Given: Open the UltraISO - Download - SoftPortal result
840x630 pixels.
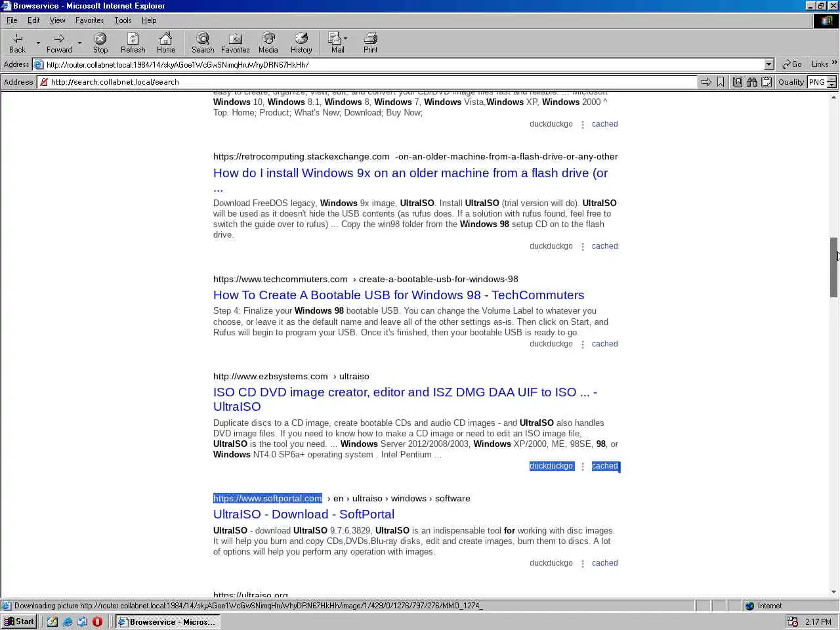Looking at the screenshot, I should (x=304, y=514).
